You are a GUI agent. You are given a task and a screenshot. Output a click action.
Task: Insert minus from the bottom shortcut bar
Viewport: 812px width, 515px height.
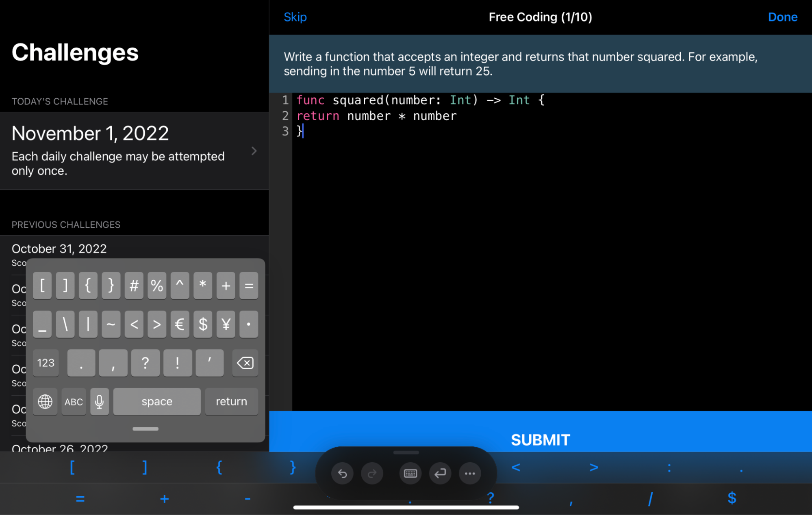coord(248,499)
